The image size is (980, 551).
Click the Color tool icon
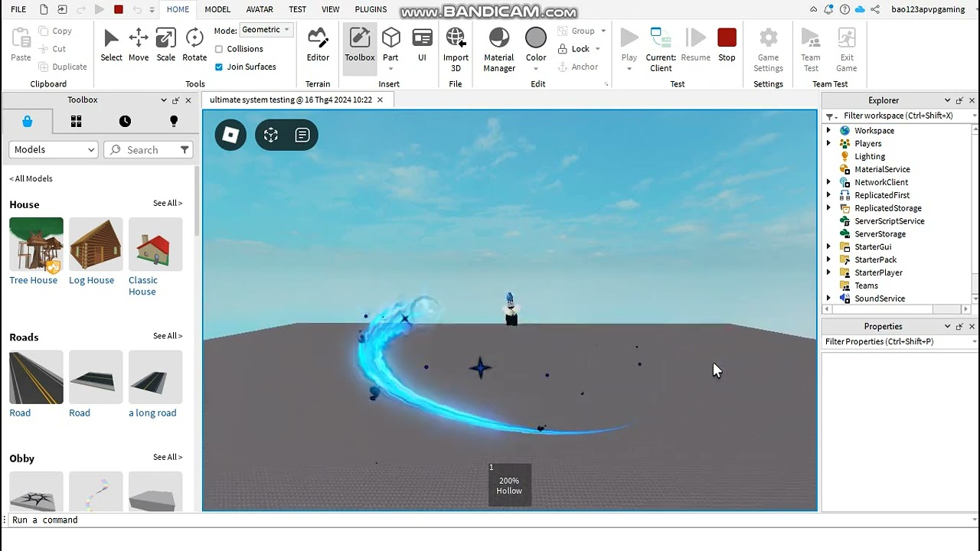(x=536, y=38)
